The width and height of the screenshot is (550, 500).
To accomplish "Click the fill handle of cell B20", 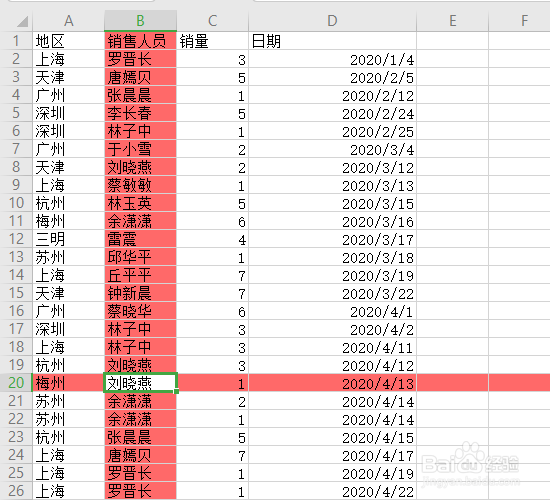I will click(x=176, y=391).
